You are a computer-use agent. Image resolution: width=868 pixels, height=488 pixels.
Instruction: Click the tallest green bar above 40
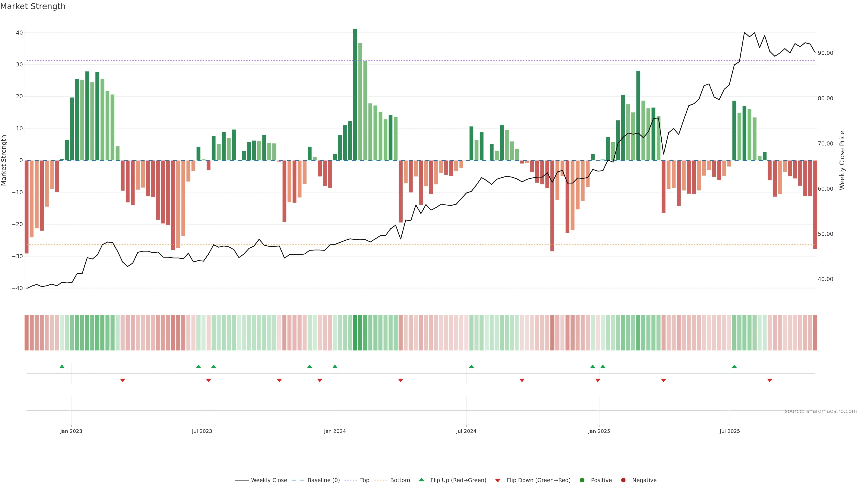(x=355, y=94)
